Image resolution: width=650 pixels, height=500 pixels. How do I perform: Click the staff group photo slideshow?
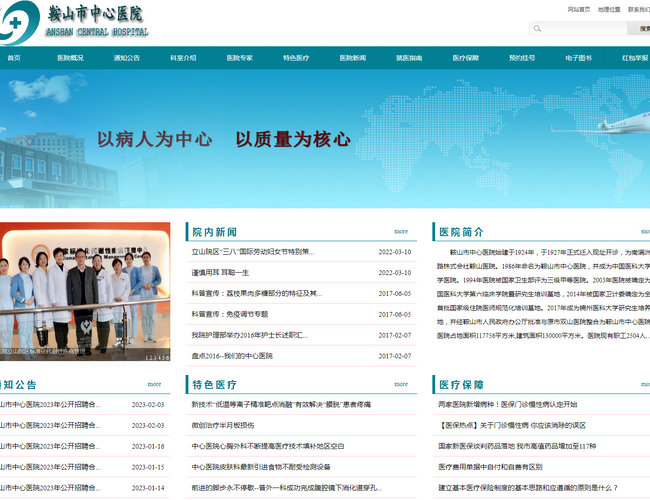click(86, 290)
